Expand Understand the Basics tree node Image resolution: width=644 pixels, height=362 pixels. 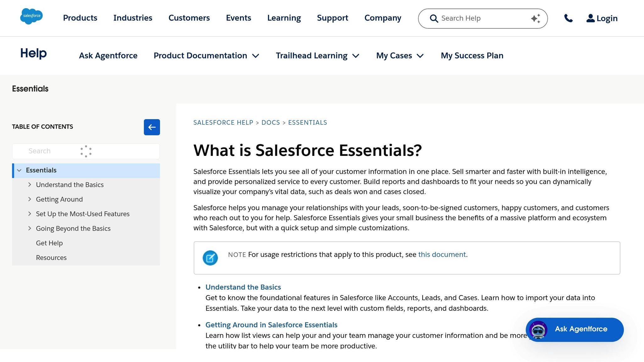(30, 185)
